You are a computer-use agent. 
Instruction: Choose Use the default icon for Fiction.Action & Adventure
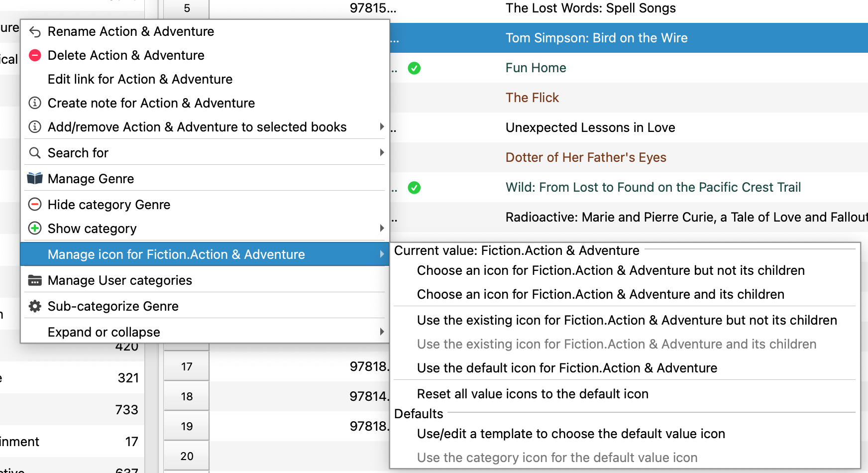(567, 368)
